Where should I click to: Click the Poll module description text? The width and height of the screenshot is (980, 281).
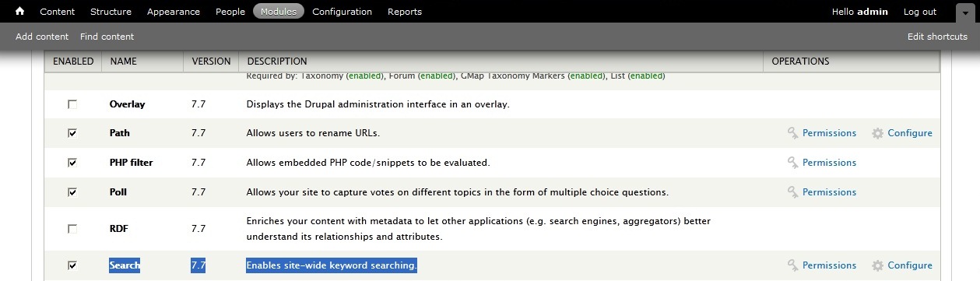[x=458, y=192]
